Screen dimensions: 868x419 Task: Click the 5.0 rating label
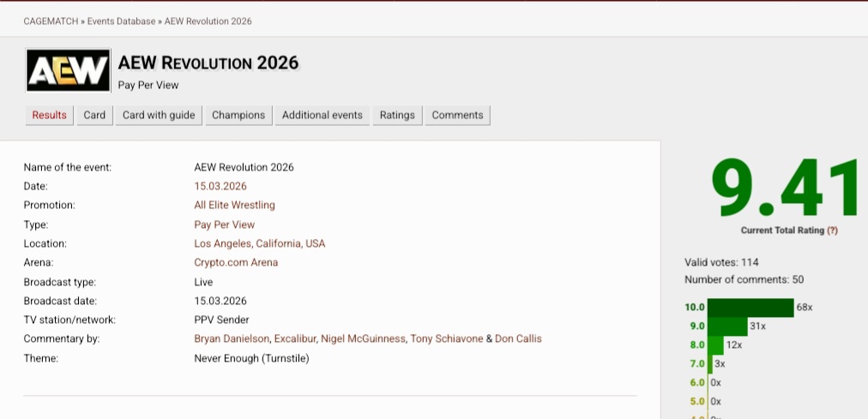[697, 401]
